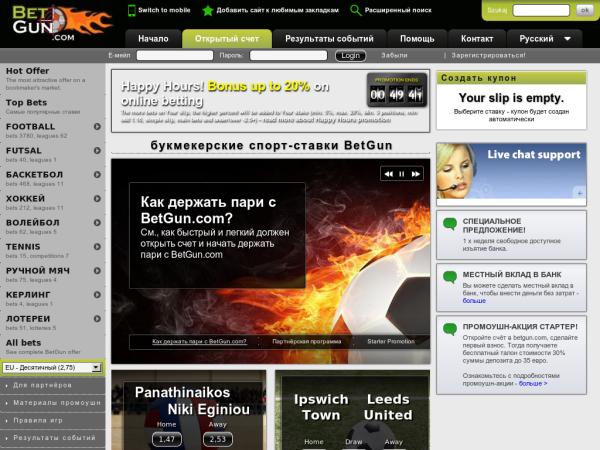Click slider link Как держать пари с BetGun.com?
The height and width of the screenshot is (450, 600).
tap(199, 341)
